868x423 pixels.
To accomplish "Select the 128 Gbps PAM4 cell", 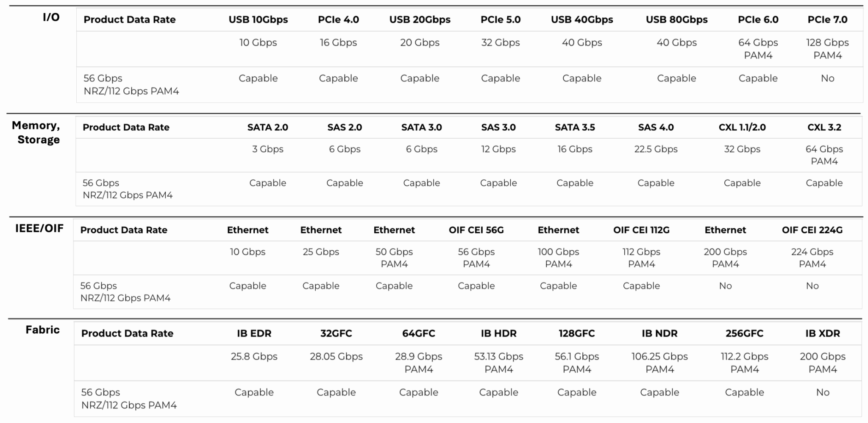I will (827, 49).
